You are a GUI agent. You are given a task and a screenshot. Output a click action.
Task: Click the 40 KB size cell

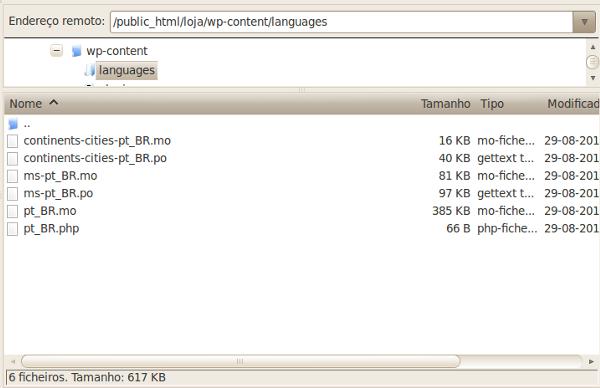tap(454, 158)
